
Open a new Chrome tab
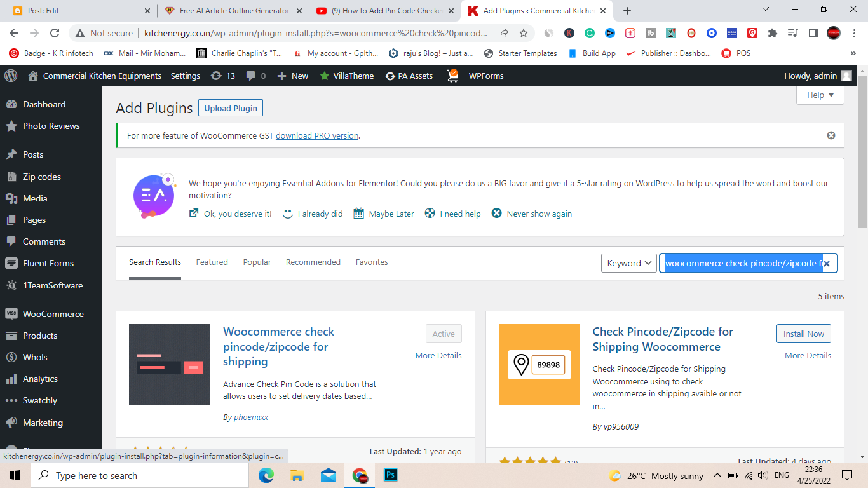(627, 10)
